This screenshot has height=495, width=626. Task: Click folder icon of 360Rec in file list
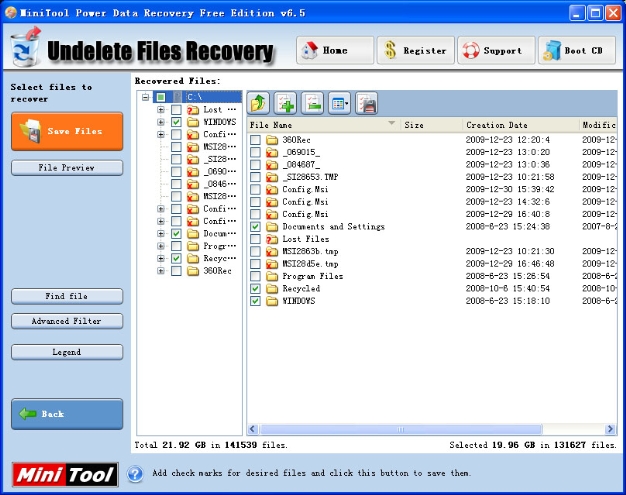272,140
